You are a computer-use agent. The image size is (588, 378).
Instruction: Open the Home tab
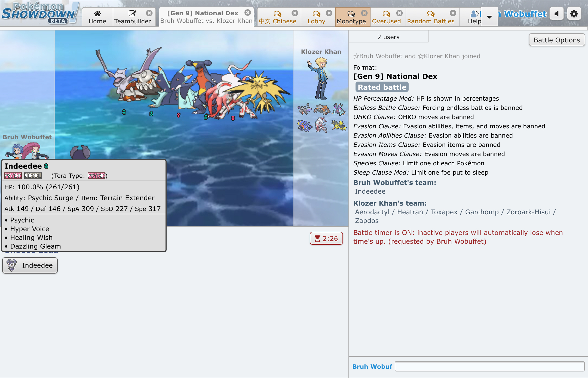(x=97, y=17)
